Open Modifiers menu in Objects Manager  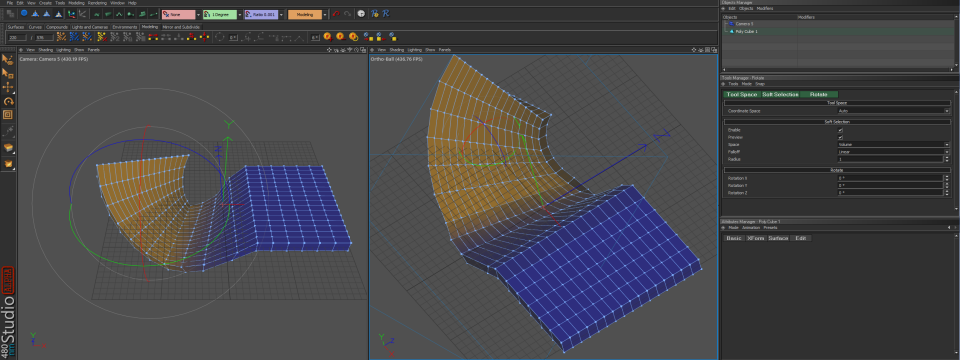point(765,9)
